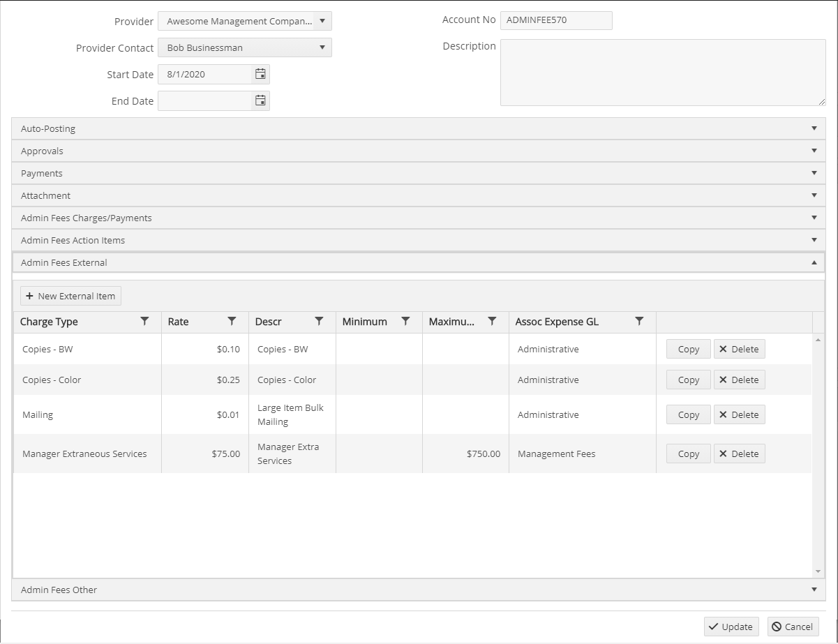The height and width of the screenshot is (644, 838).
Task: Sort by the Rate column header
Action: pyautogui.click(x=178, y=322)
